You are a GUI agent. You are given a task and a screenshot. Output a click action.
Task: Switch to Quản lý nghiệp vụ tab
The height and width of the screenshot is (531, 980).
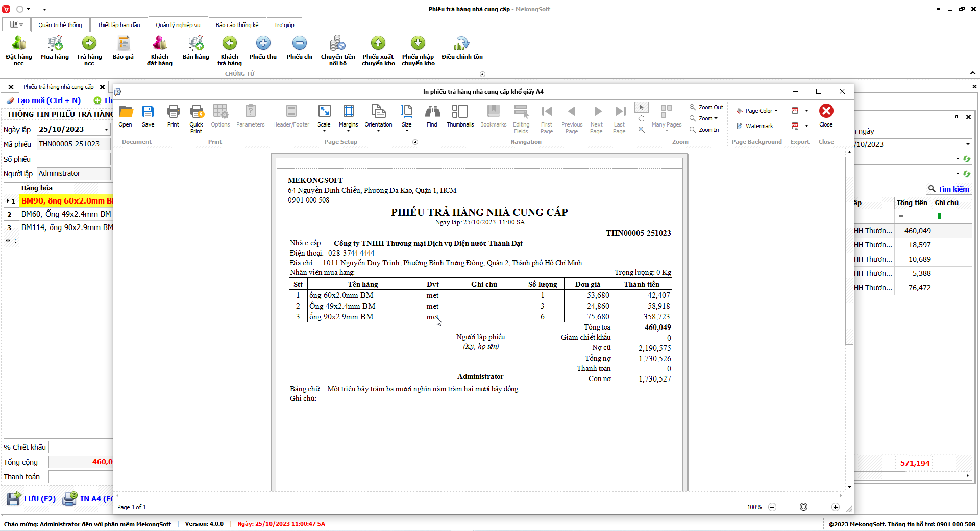click(178, 25)
